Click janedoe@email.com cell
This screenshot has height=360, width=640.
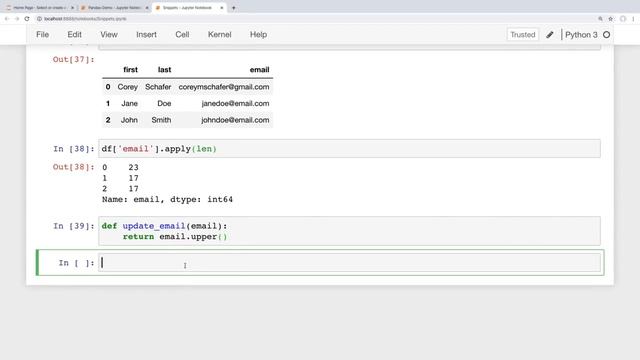pos(235,104)
